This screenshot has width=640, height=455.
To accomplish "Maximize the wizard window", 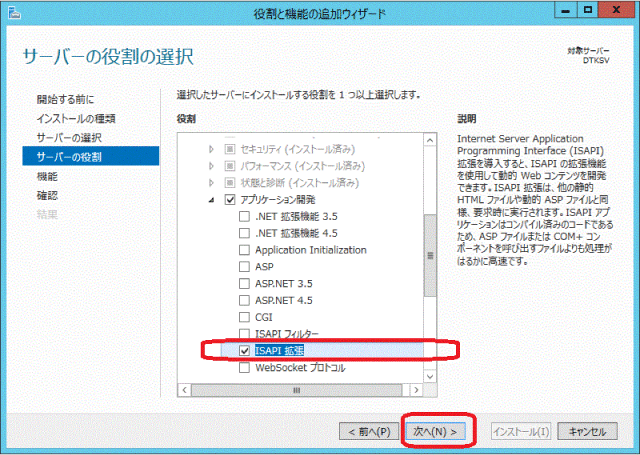I will pos(588,11).
